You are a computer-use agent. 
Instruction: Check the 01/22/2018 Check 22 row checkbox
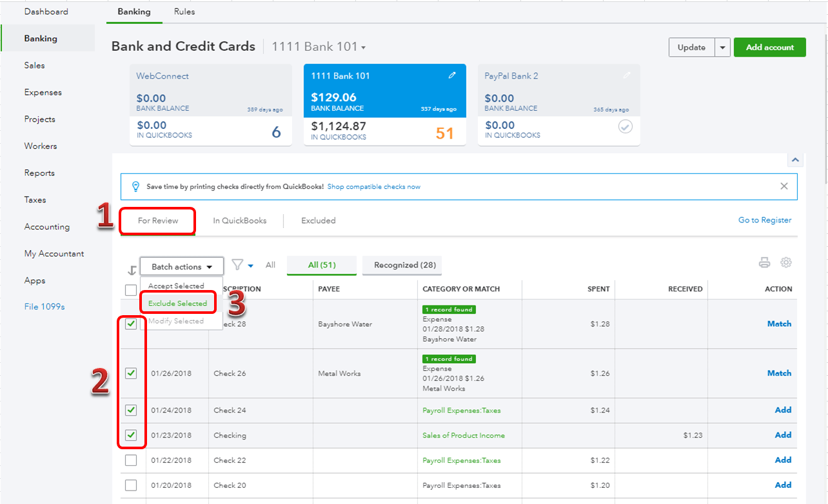[132, 460]
